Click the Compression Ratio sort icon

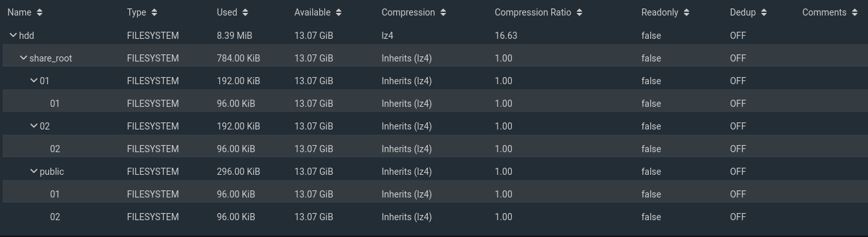[x=579, y=12]
